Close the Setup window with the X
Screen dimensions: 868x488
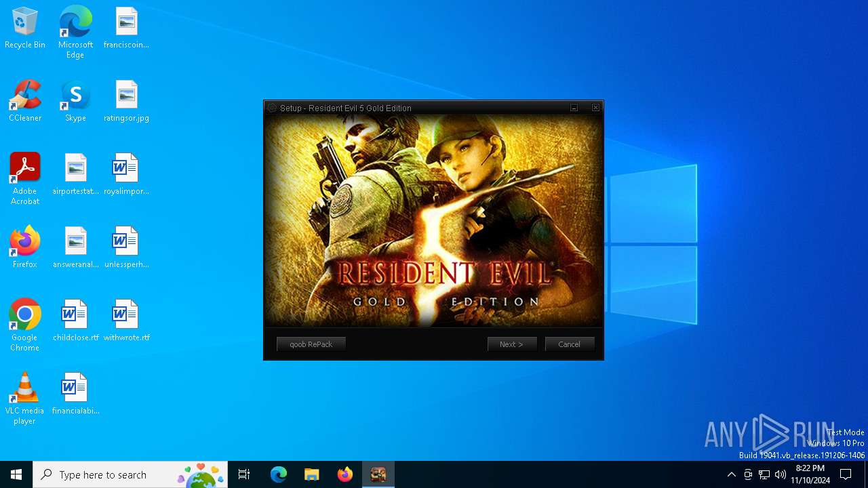[x=595, y=108]
